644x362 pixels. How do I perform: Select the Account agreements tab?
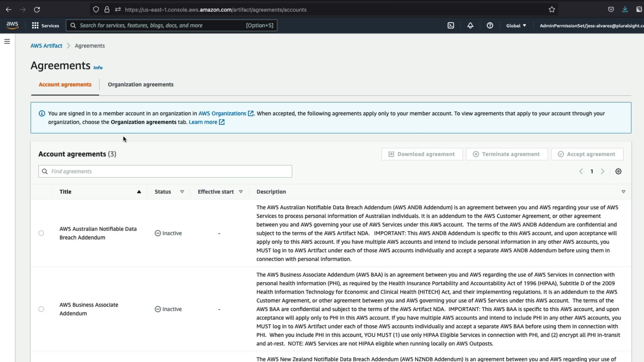(x=65, y=84)
